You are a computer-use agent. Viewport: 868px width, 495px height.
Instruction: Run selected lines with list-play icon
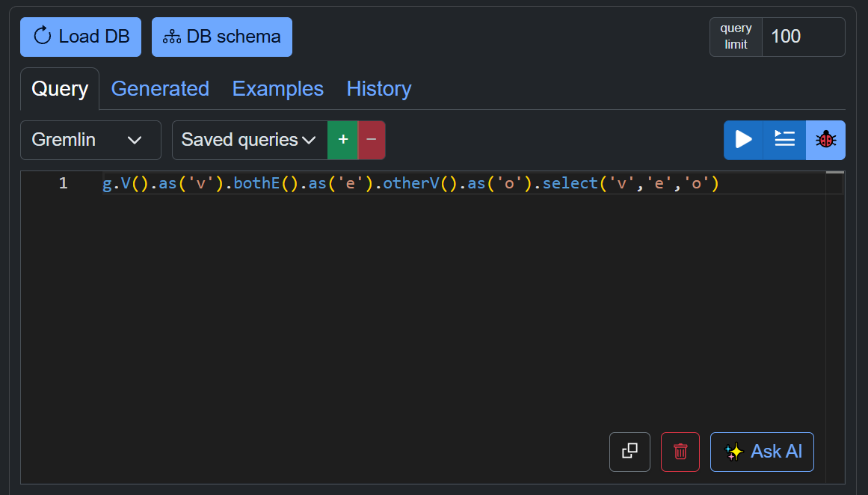(784, 140)
